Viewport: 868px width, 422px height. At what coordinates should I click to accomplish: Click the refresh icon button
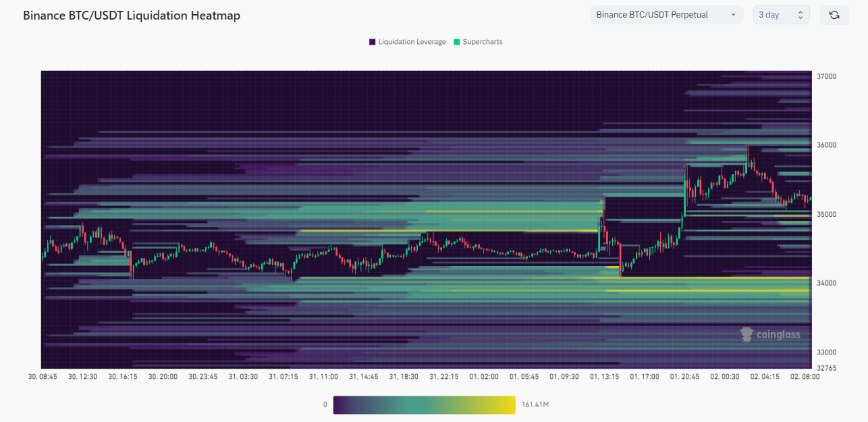click(834, 15)
